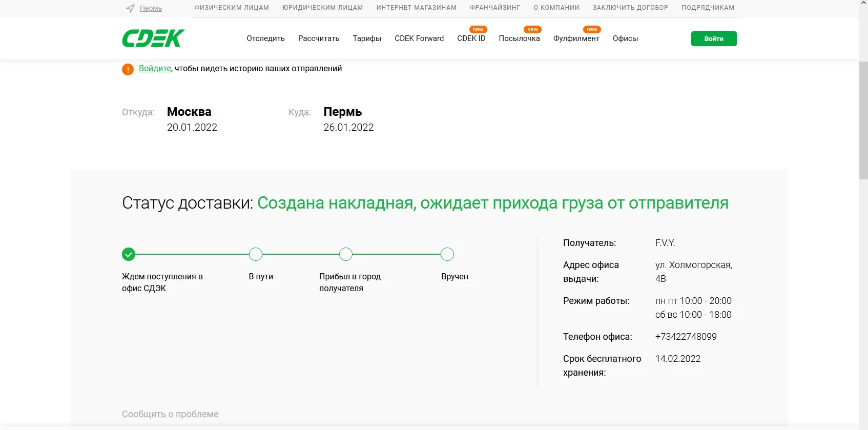Click the 'Вручен' step circle
868x430 pixels.
(447, 254)
